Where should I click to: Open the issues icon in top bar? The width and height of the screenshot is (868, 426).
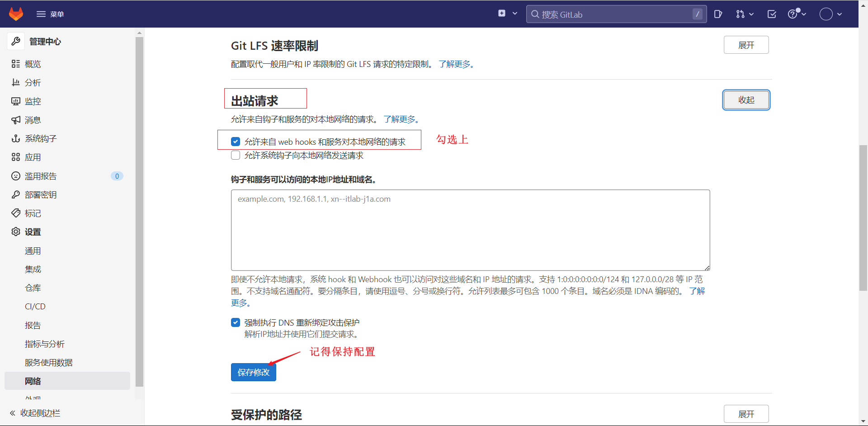[x=718, y=14]
